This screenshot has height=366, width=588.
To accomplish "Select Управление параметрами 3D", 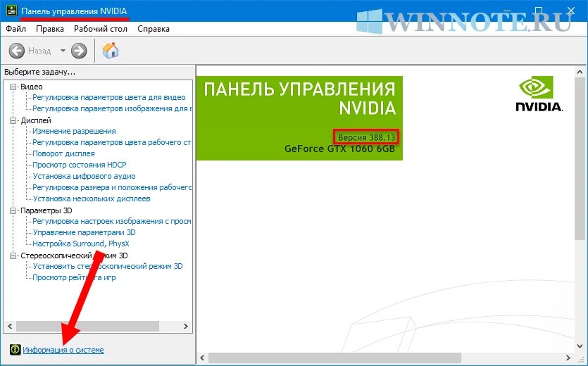I will (x=84, y=232).
